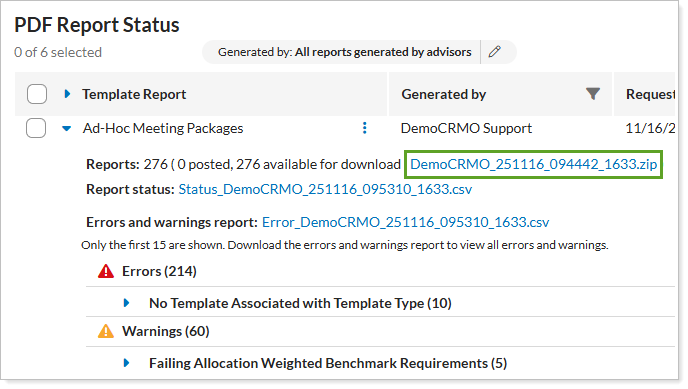Viewport: 688px width, 389px height.
Task: Expand No Template Associated with Template Type errors
Action: tap(126, 303)
